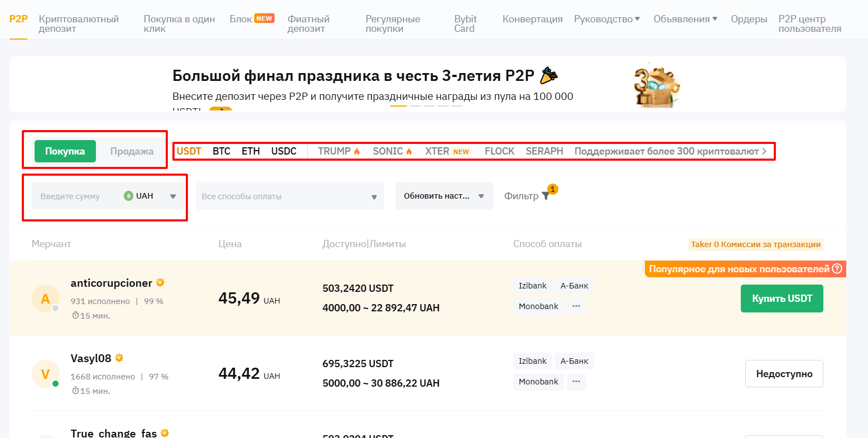The width and height of the screenshot is (868, 438).
Task: Select the USDC coin tab
Action: 284,151
